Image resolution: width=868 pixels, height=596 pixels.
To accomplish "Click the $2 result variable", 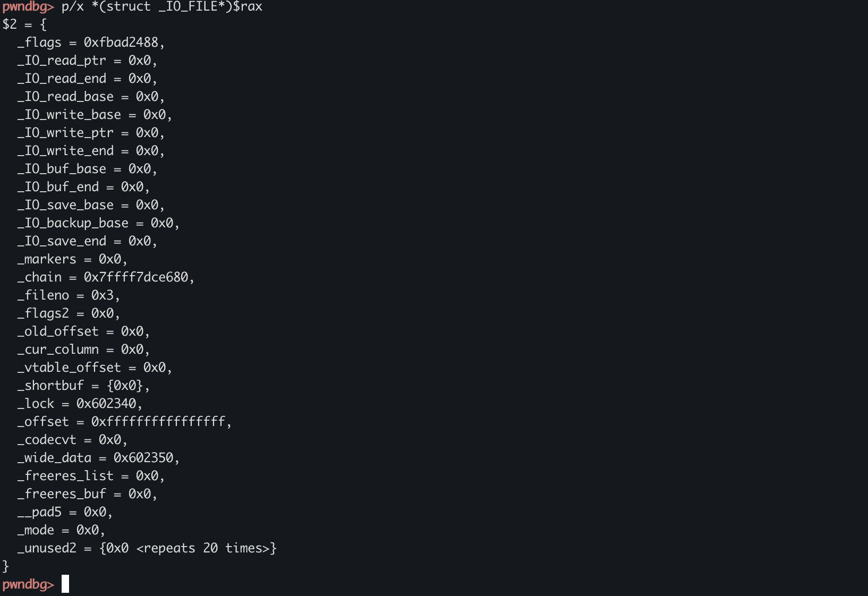I will click(x=10, y=24).
